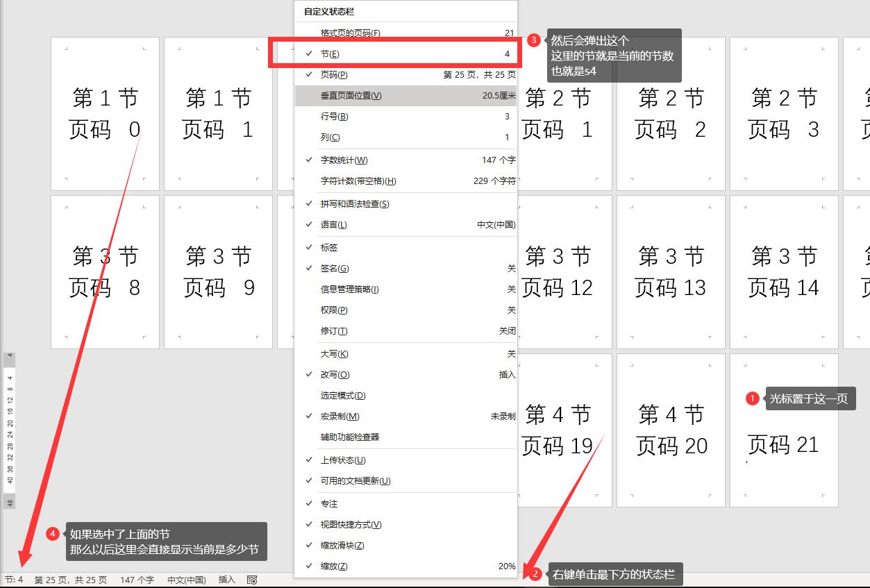Disable 视图快捷方式 view shortcuts
The height and width of the screenshot is (588, 870).
tap(405, 524)
